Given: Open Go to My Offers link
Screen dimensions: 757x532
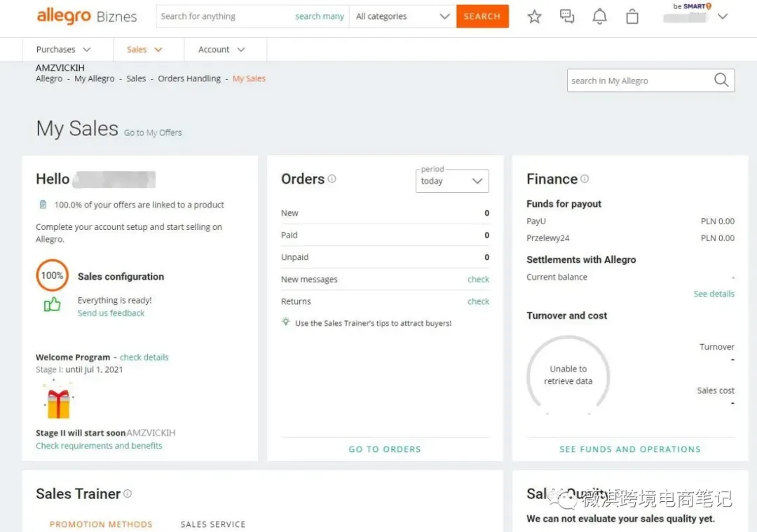Looking at the screenshot, I should 153,132.
